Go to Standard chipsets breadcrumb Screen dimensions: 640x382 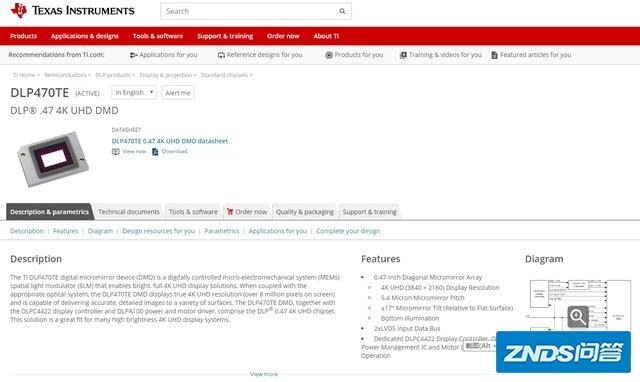[224, 75]
